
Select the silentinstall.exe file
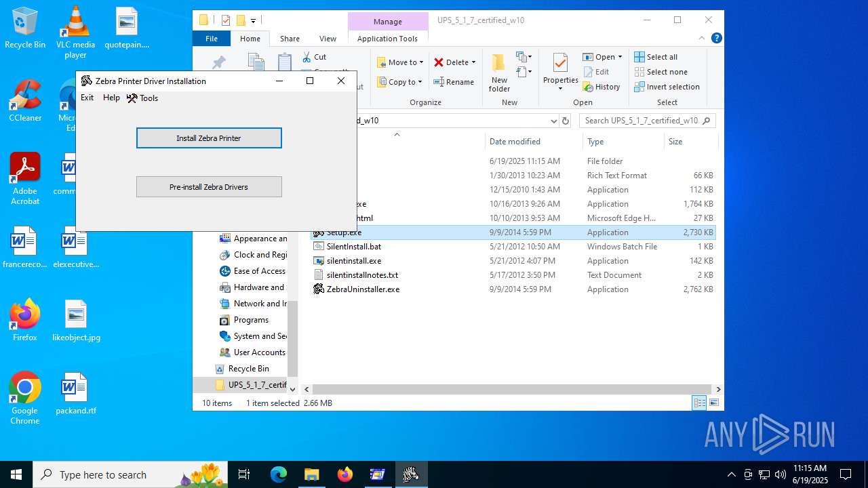click(x=513, y=261)
